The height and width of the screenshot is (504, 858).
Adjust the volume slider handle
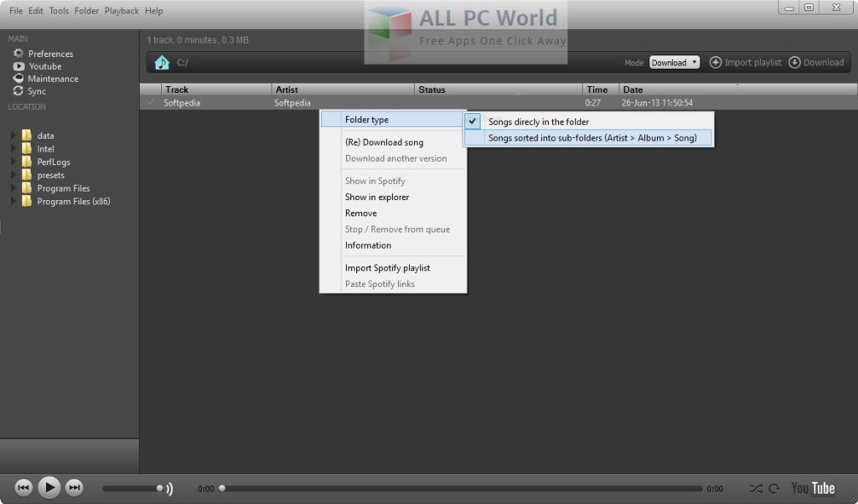(x=159, y=488)
